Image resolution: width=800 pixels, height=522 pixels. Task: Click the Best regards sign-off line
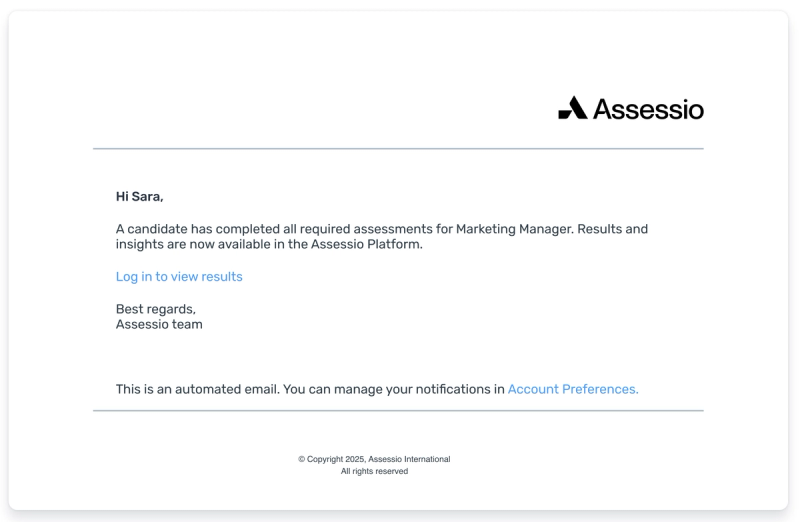click(x=156, y=309)
